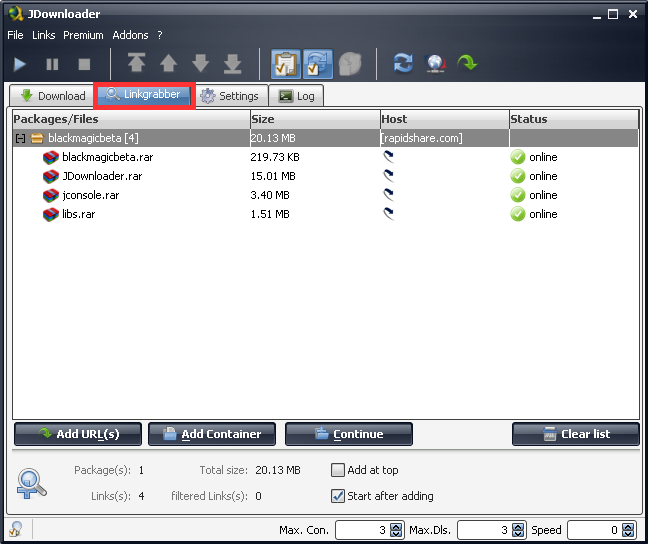Click the [rapidshare.com] host cell

(x=422, y=138)
